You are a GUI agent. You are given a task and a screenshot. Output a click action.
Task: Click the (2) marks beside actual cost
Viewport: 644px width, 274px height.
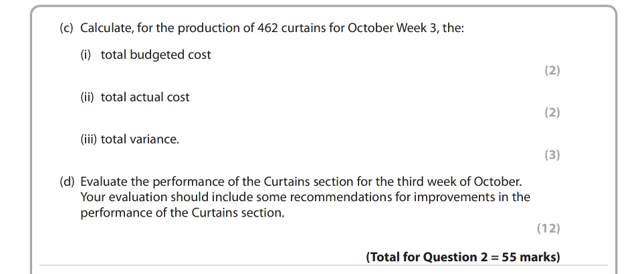(552, 112)
